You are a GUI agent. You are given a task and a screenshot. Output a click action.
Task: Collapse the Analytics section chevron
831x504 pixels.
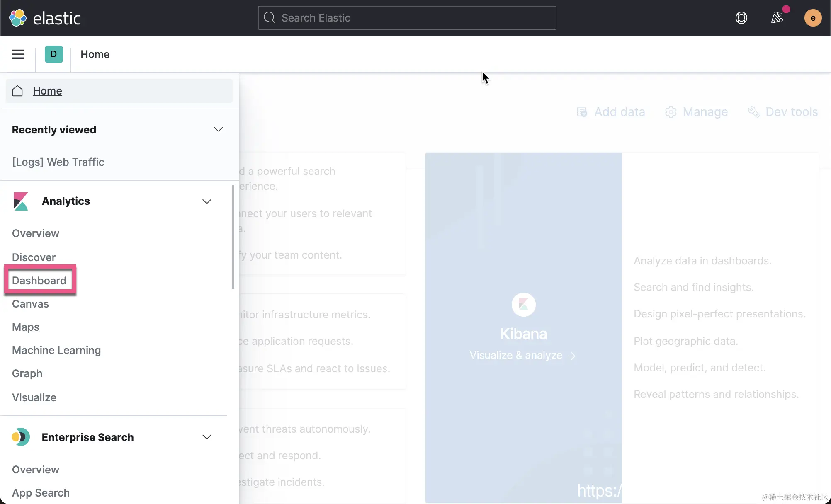click(x=207, y=201)
